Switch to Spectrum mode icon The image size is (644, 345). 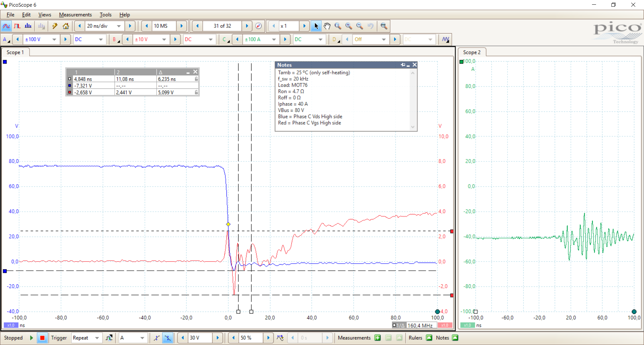coord(28,26)
